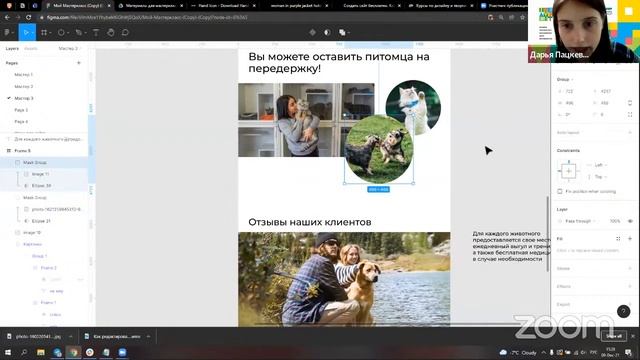Bookmark page with star icon

click(x=522, y=18)
